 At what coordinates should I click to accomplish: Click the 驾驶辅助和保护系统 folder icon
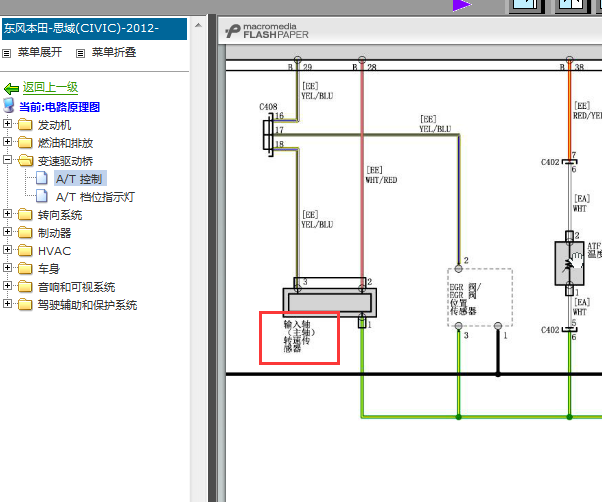pyautogui.click(x=25, y=304)
